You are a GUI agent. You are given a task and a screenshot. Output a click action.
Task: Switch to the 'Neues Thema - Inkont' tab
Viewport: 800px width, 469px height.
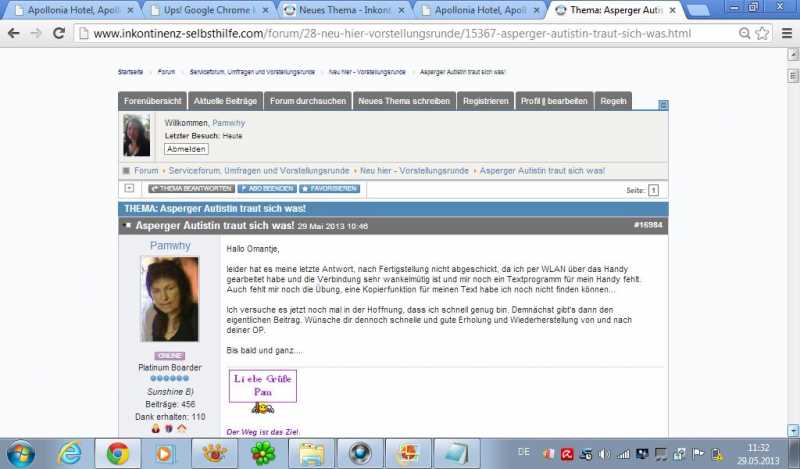click(340, 10)
